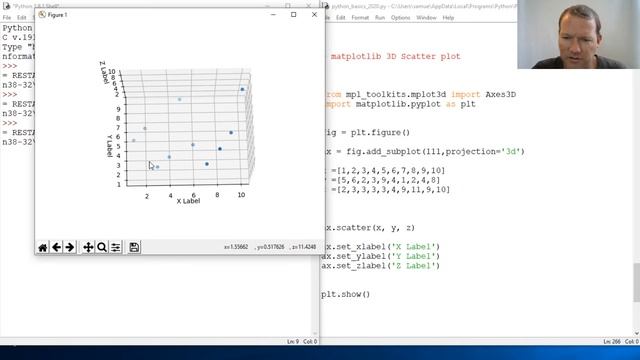The image size is (640, 360).
Task: Click the Python Shell window title bar icon
Action: [6, 6]
